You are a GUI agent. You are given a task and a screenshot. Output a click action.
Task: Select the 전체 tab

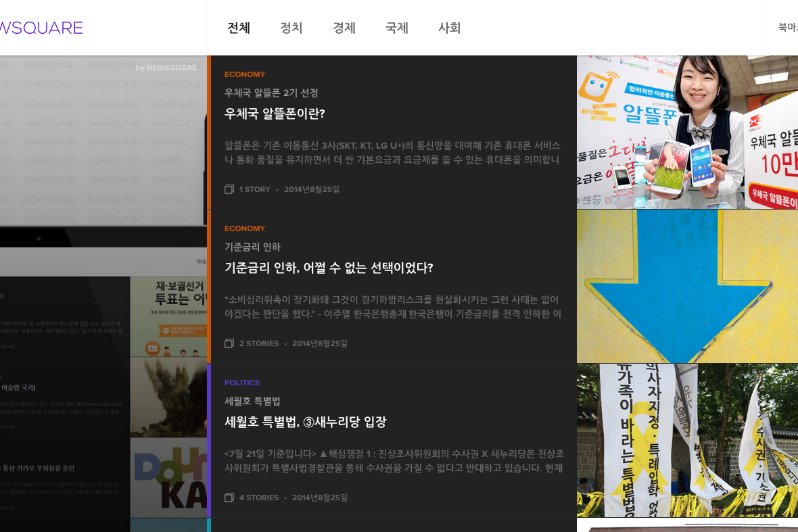(239, 28)
